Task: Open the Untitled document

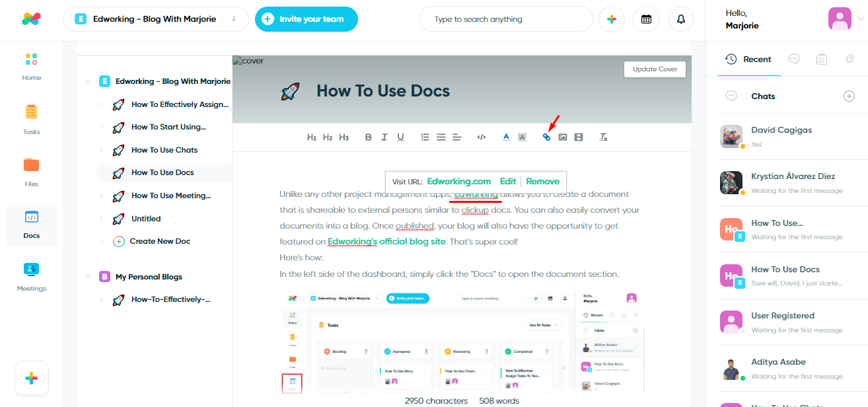Action: point(146,219)
